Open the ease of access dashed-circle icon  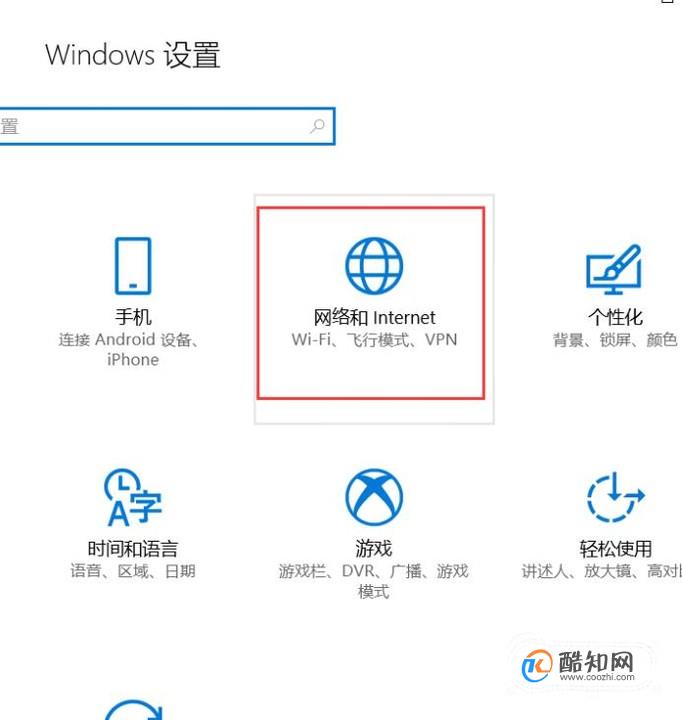[615, 497]
